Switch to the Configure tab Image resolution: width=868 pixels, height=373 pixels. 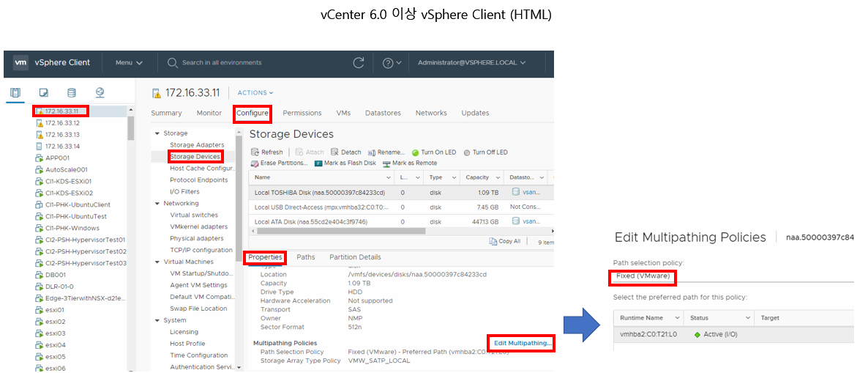pos(252,113)
